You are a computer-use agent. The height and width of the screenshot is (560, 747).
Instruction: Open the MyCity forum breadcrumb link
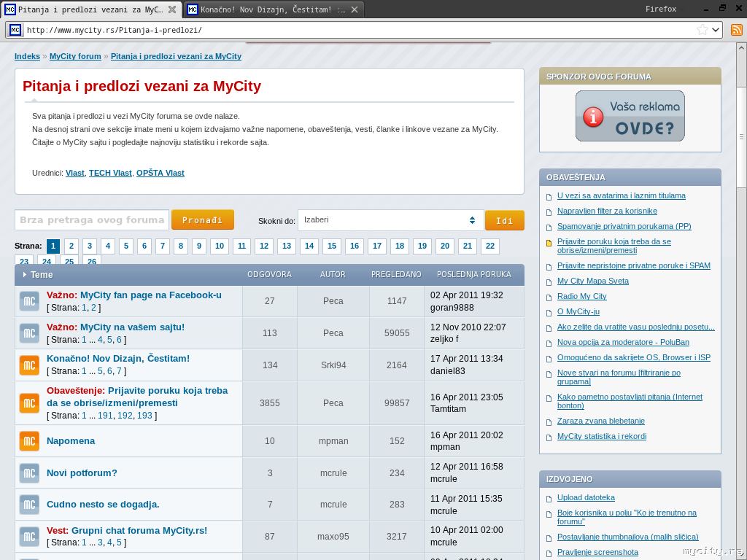click(75, 56)
